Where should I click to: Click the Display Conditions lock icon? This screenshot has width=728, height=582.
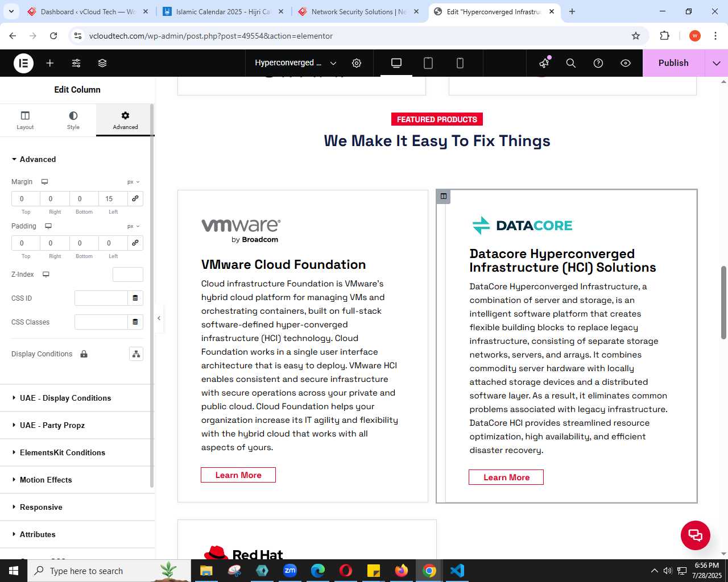coord(84,354)
